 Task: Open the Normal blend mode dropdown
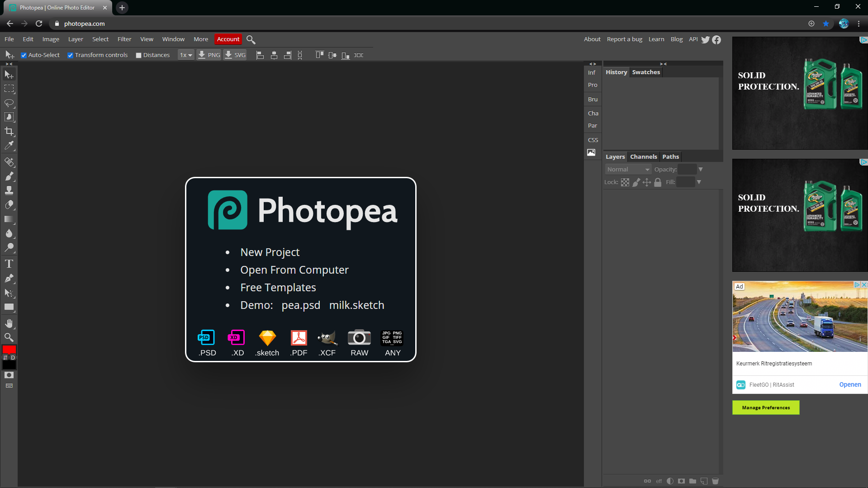pyautogui.click(x=628, y=169)
